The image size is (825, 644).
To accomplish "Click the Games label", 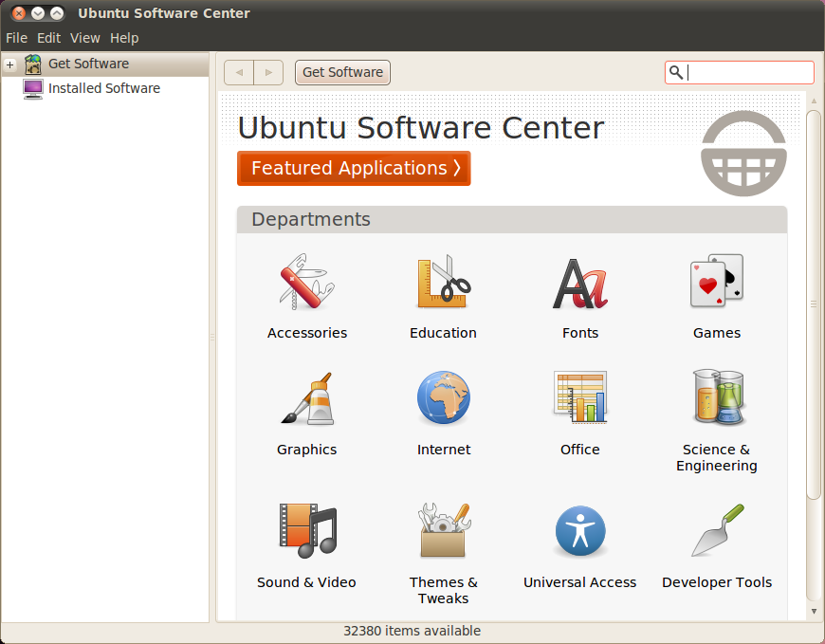I will [717, 333].
